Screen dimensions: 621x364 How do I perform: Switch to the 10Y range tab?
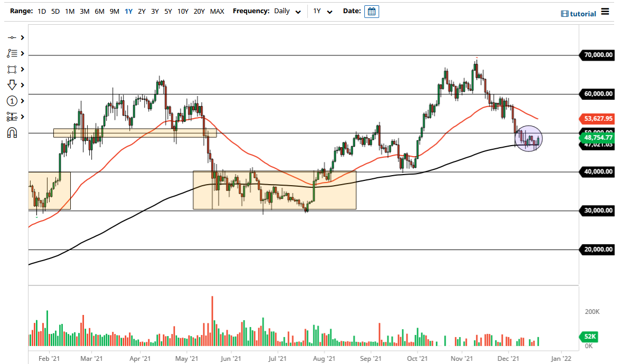tap(182, 11)
